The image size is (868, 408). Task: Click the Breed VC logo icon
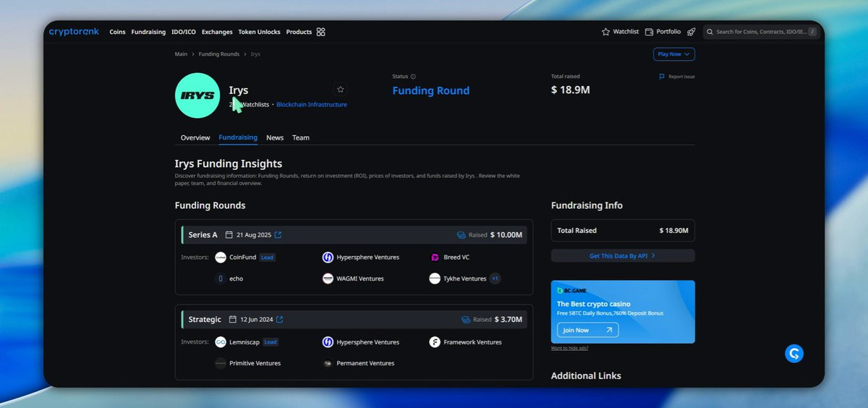[435, 258]
